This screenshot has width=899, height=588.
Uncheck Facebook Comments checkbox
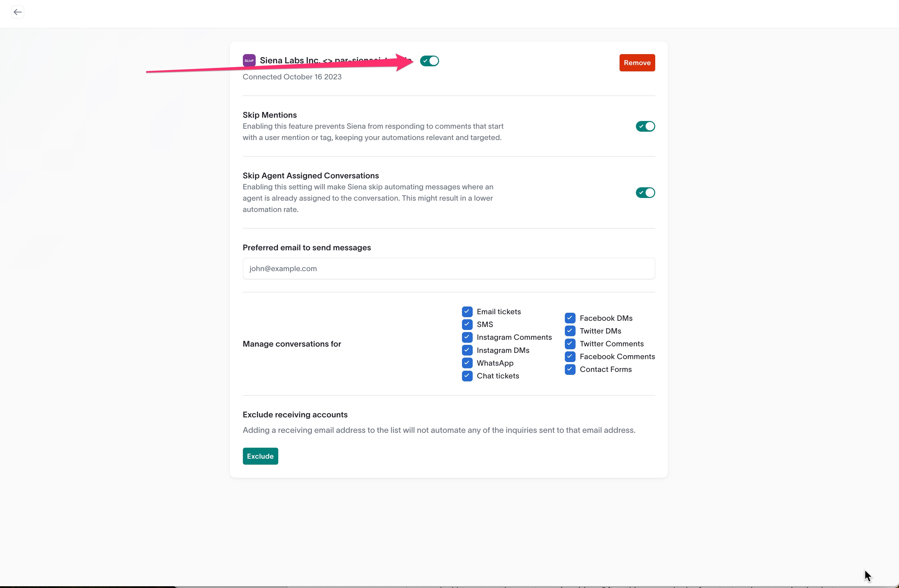pos(570,356)
